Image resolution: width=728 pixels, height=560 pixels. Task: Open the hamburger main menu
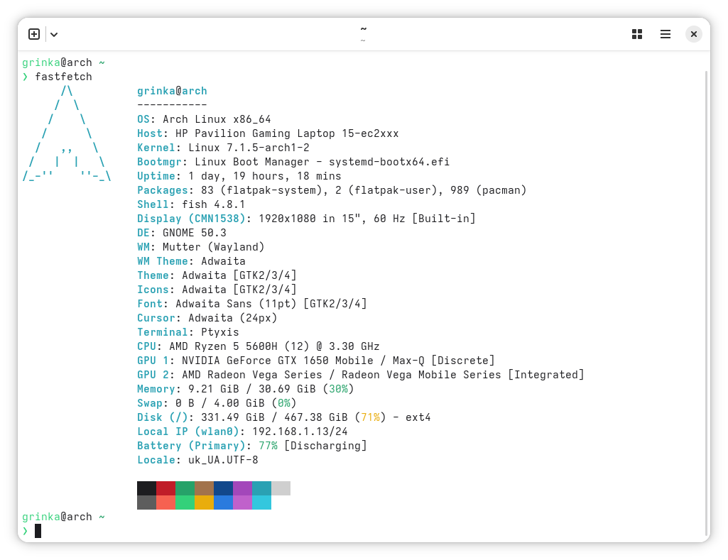coord(665,34)
